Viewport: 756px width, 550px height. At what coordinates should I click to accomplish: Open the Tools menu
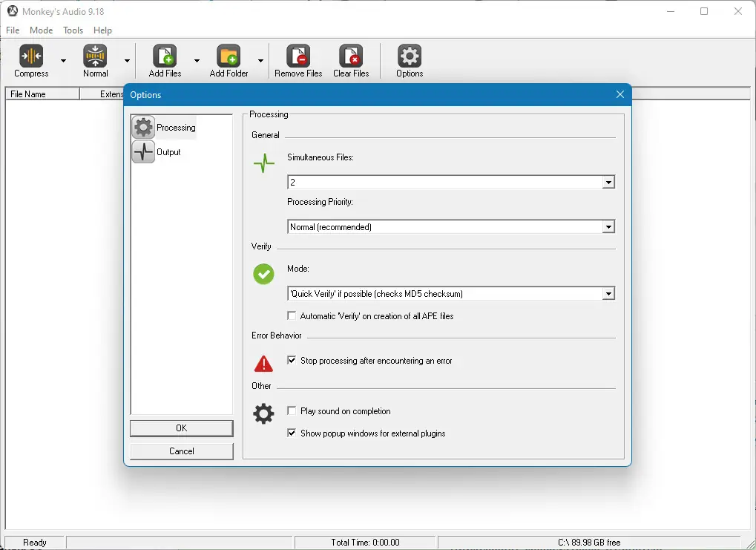(x=73, y=30)
